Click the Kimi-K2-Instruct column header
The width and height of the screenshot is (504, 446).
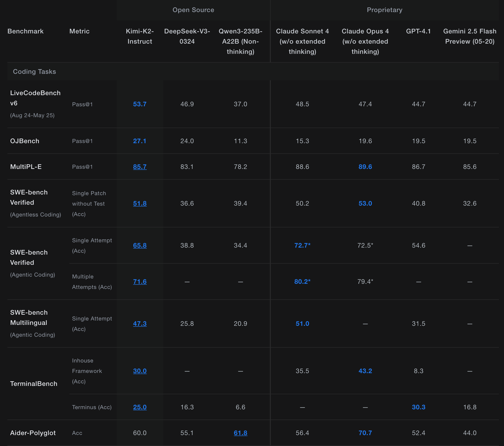pos(140,36)
